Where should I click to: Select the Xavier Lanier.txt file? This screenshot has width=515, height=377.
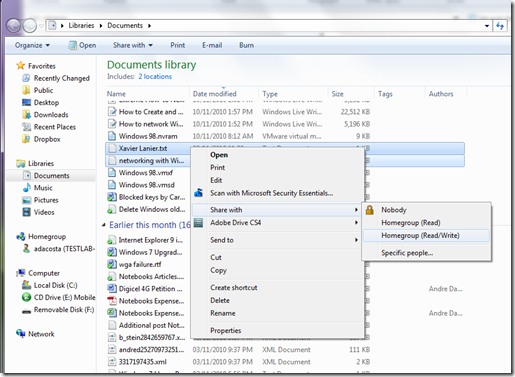[143, 148]
